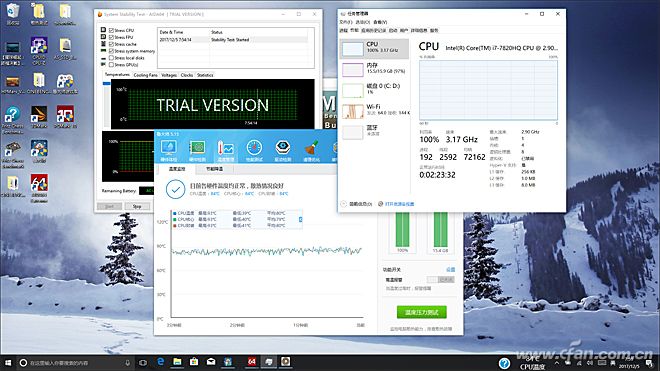
Task: Open Resource Monitor link in Task Manager
Action: click(x=399, y=204)
